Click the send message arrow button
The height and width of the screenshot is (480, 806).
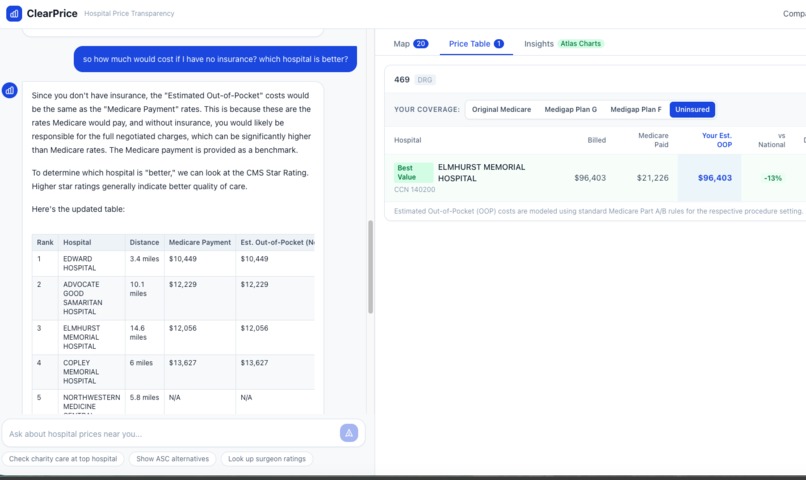coord(349,433)
